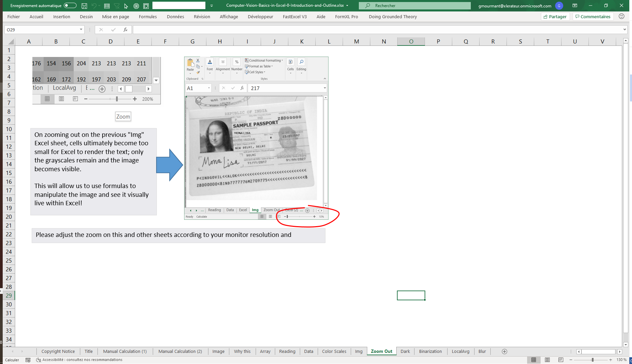
Task: Click the horizontal scrollbar track
Action: (599, 352)
